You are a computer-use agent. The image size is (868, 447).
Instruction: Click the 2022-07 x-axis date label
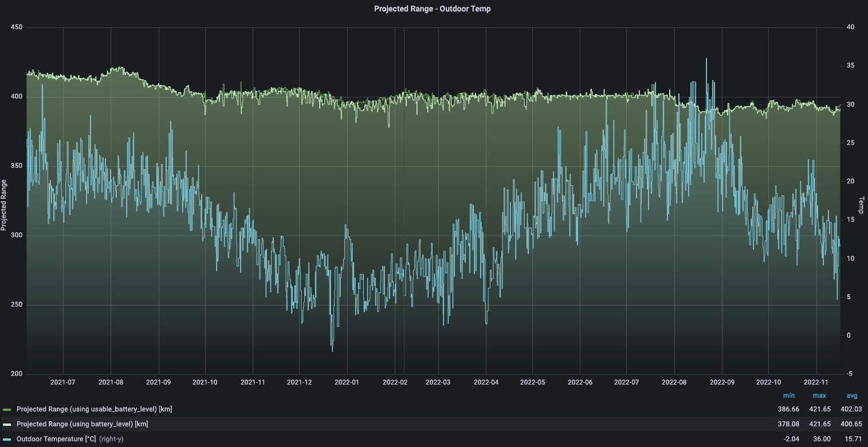coord(626,382)
